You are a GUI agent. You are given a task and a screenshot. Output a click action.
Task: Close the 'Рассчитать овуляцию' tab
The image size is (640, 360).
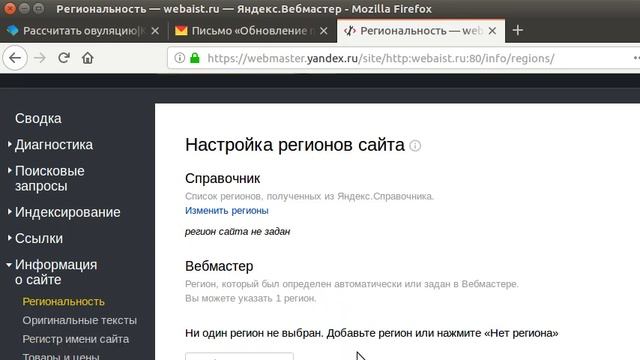(x=155, y=31)
